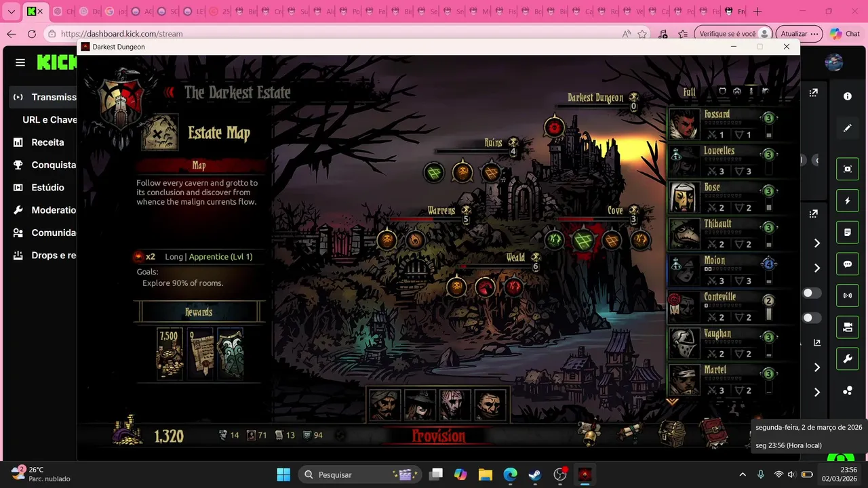
Task: Click the Atualizar button in the browser
Action: [x=799, y=34]
